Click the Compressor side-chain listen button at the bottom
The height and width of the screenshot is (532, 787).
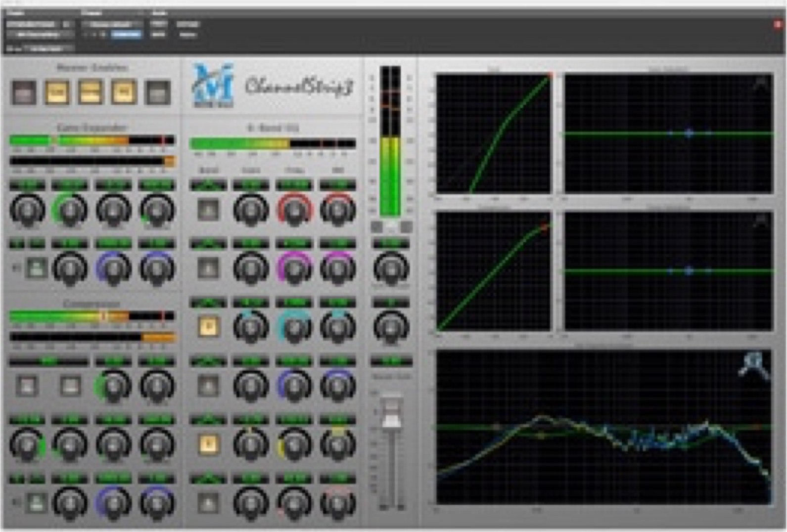(37, 503)
